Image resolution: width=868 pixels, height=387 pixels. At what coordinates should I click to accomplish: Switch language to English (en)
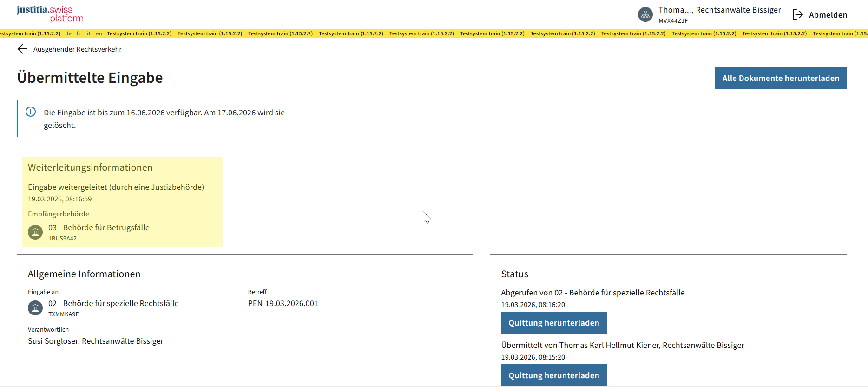(99, 33)
